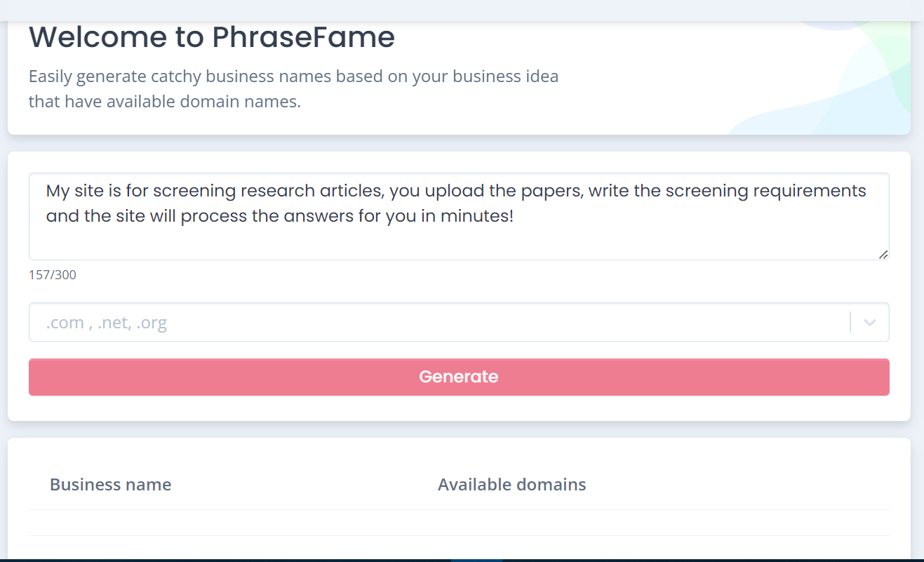924x562 pixels.
Task: Place cursor after the word "minutes!"
Action: tap(516, 216)
